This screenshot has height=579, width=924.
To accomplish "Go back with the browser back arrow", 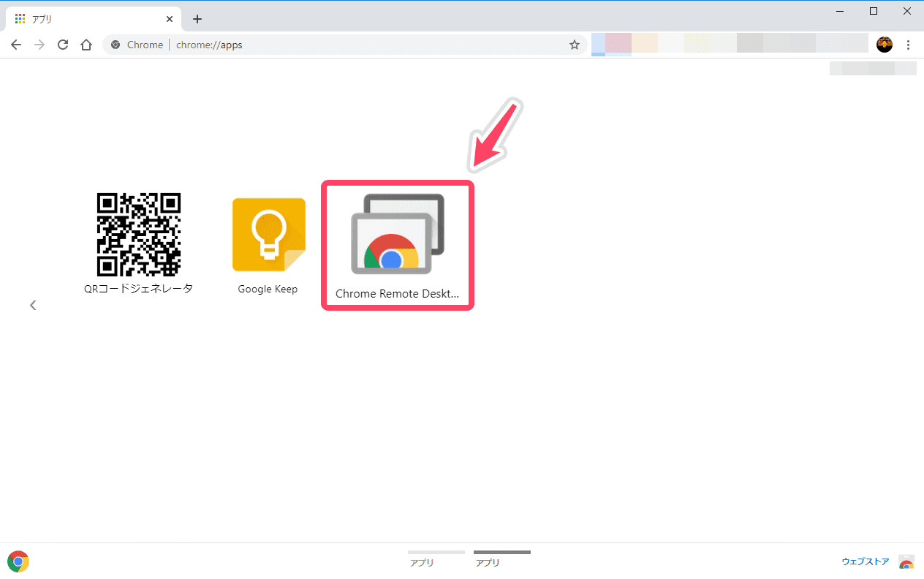I will coord(16,45).
